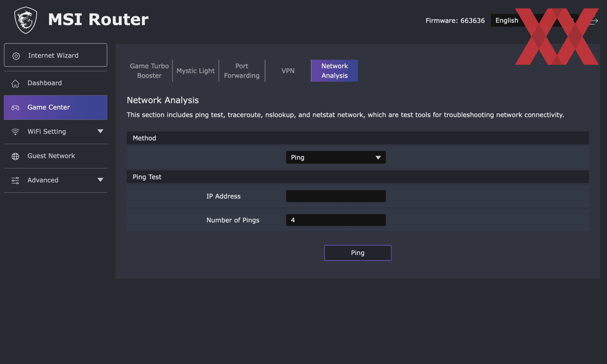Select Game Center in sidebar
This screenshot has height=364, width=607.
coord(56,107)
